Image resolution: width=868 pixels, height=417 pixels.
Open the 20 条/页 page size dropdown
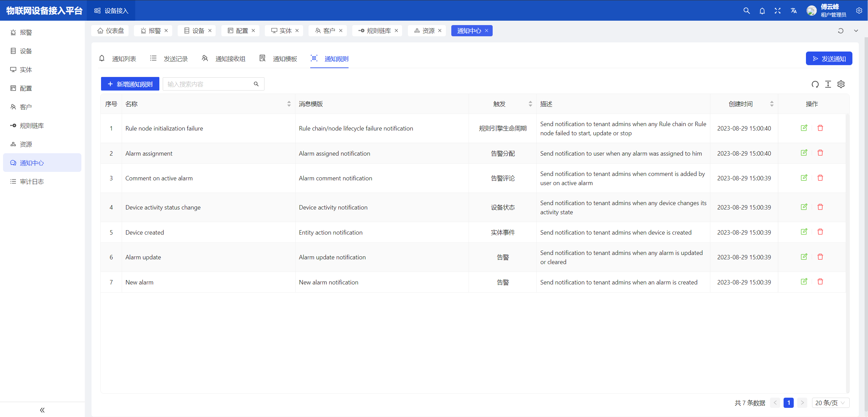point(830,403)
